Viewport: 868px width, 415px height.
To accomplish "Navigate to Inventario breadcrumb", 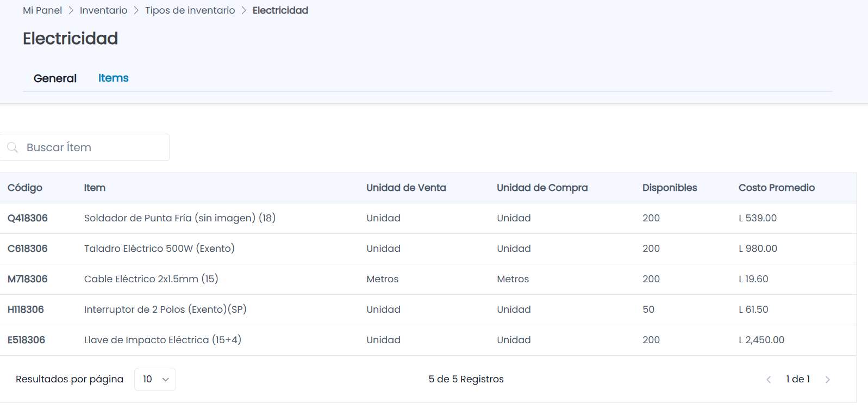I will tap(103, 10).
